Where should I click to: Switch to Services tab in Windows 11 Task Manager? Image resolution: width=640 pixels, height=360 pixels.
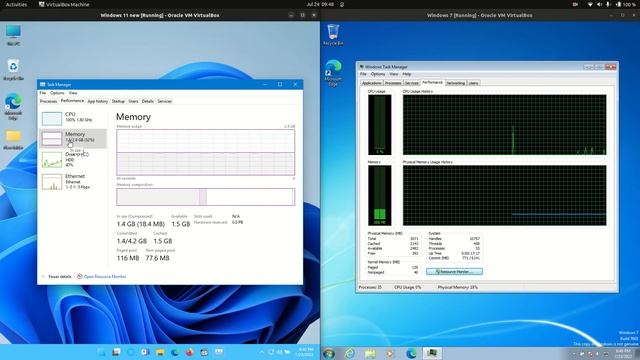pyautogui.click(x=165, y=101)
